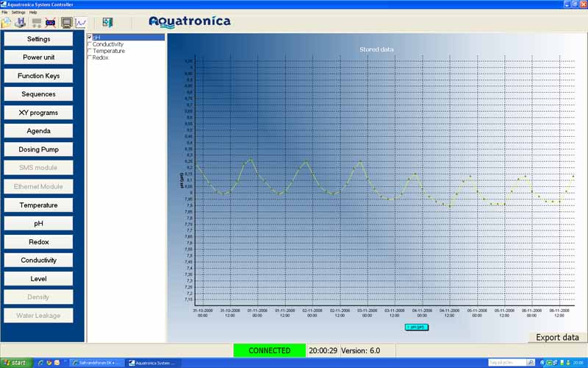Go to the Function Keys section
588x368 pixels.
(39, 76)
